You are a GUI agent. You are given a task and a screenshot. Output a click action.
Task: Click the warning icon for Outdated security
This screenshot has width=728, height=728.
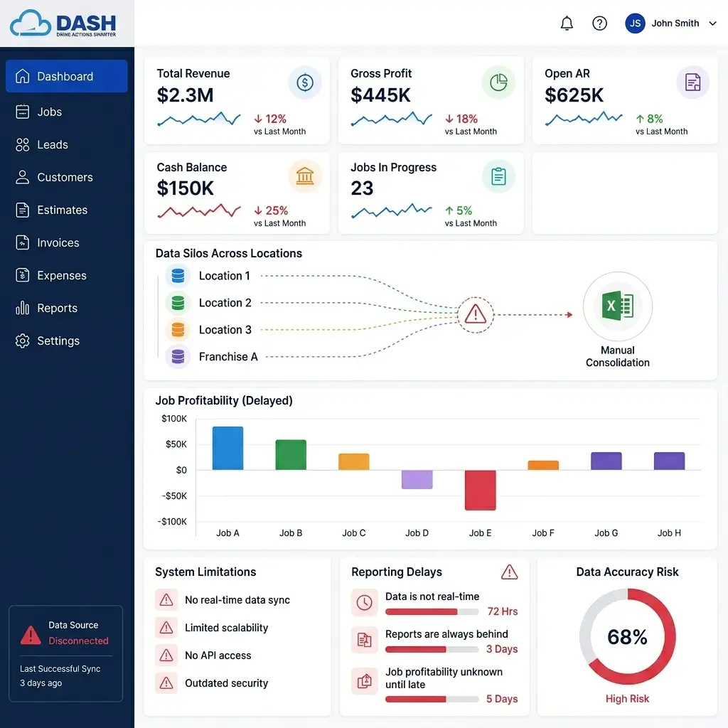[166, 683]
